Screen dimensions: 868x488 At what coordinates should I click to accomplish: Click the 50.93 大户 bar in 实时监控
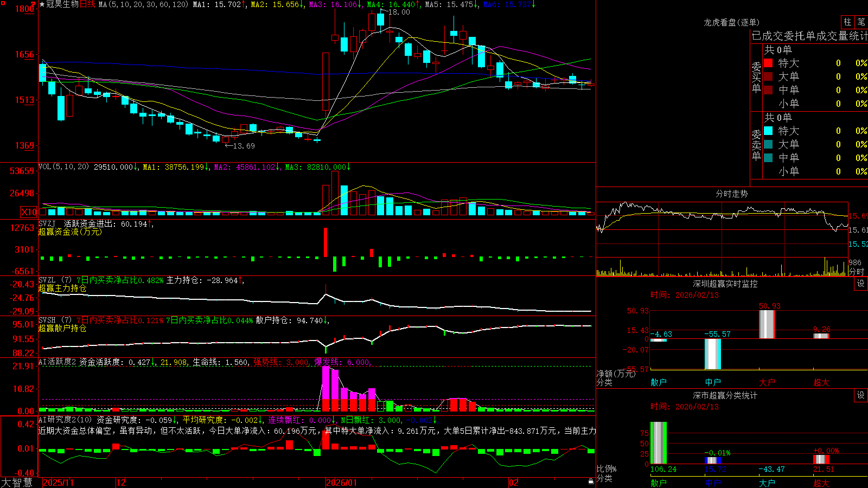click(767, 324)
